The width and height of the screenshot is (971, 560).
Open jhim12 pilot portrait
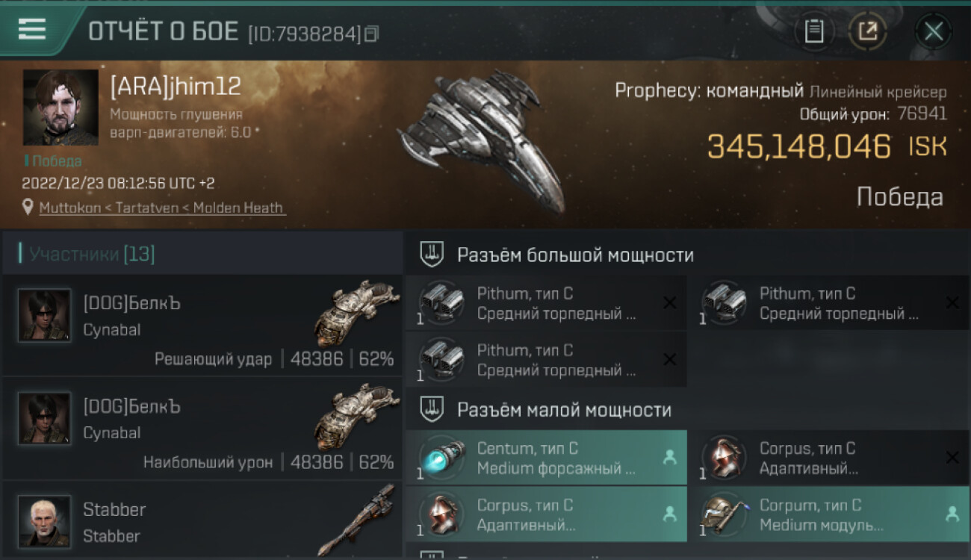(x=61, y=108)
